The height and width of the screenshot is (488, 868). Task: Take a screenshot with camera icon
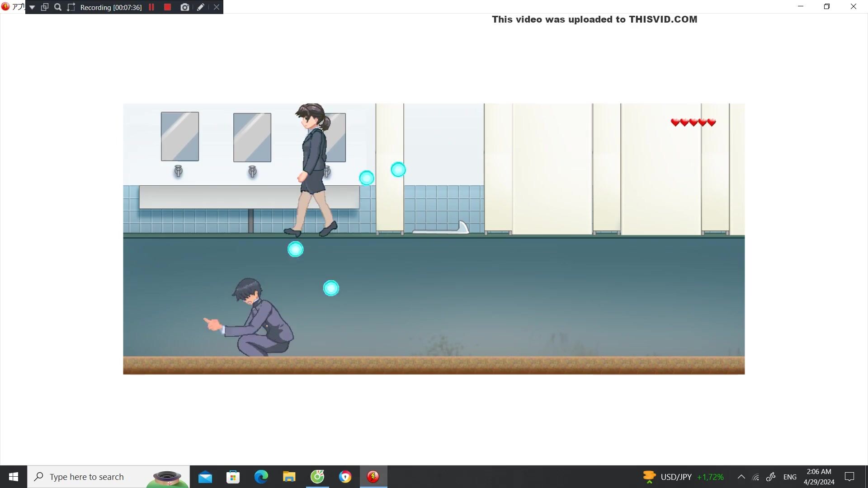click(x=184, y=7)
